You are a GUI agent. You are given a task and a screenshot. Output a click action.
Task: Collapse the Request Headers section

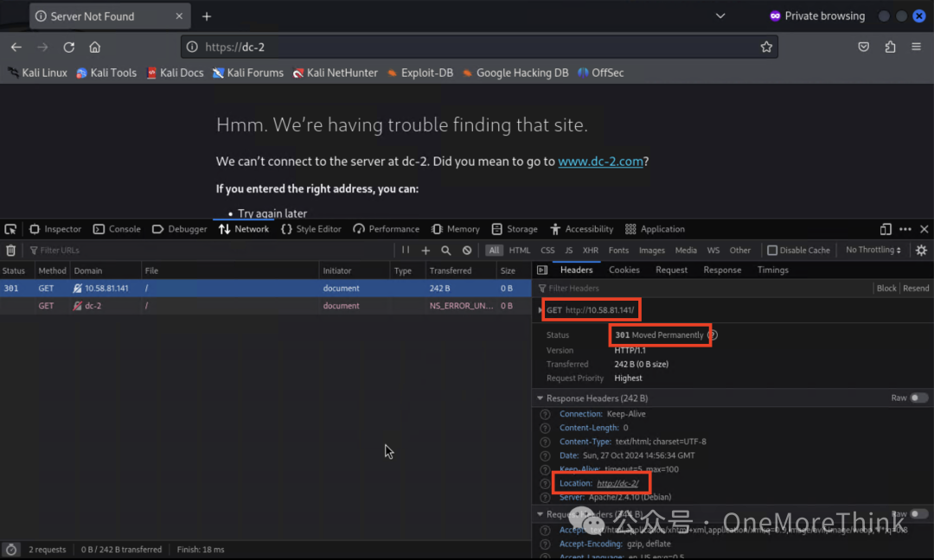(540, 514)
